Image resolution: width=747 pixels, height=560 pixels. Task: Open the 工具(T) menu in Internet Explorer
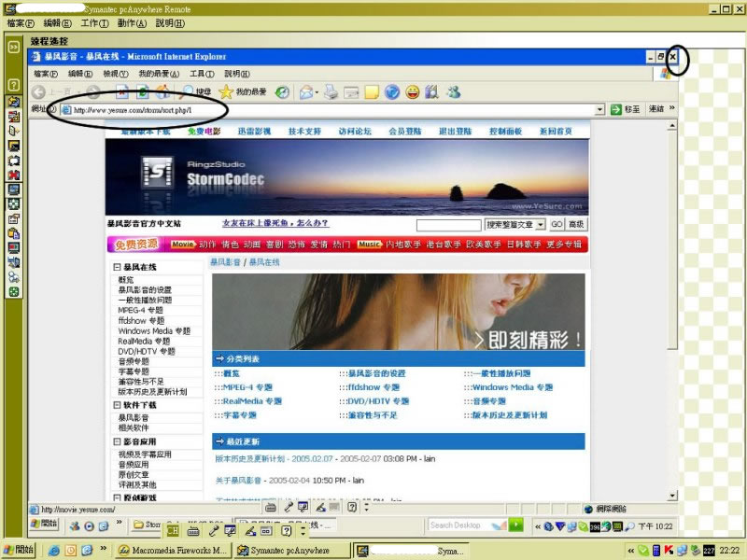pyautogui.click(x=202, y=74)
